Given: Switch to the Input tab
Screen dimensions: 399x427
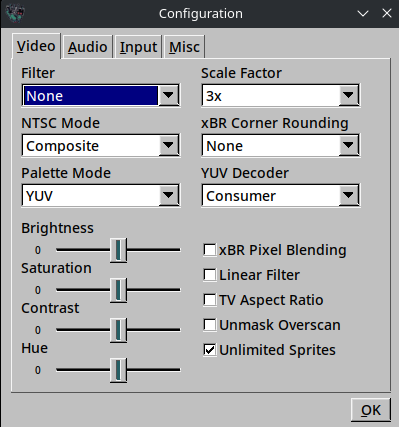Looking at the screenshot, I should coord(138,47).
